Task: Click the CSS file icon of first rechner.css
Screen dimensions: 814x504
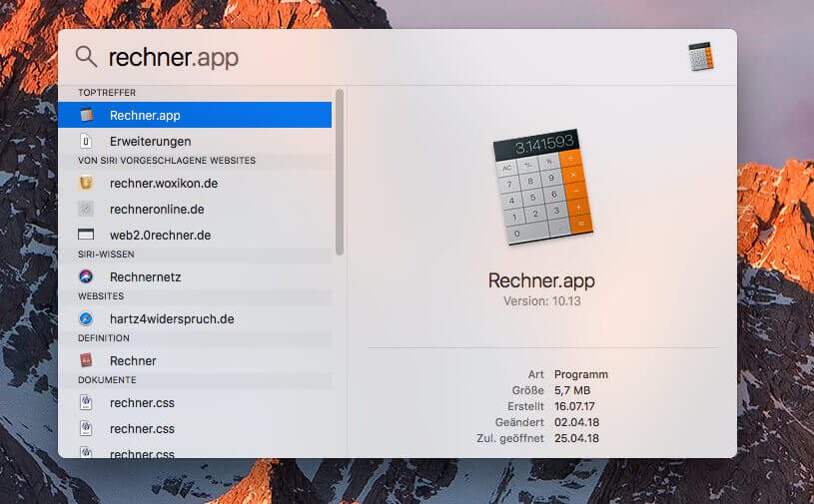Action: 86,402
